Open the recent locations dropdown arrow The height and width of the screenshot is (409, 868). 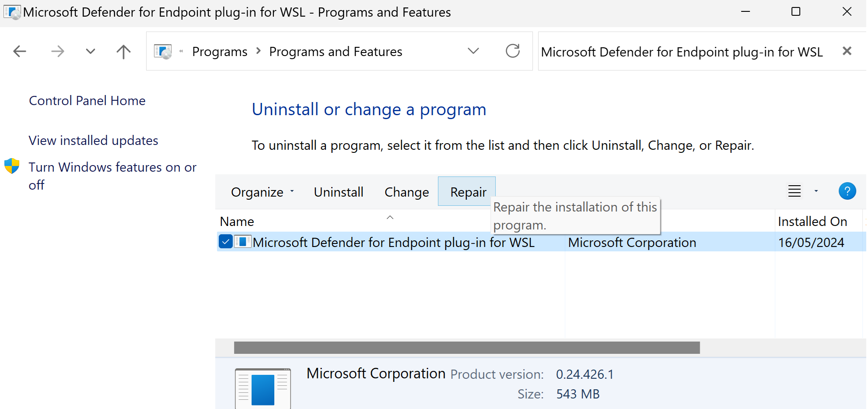(x=91, y=52)
